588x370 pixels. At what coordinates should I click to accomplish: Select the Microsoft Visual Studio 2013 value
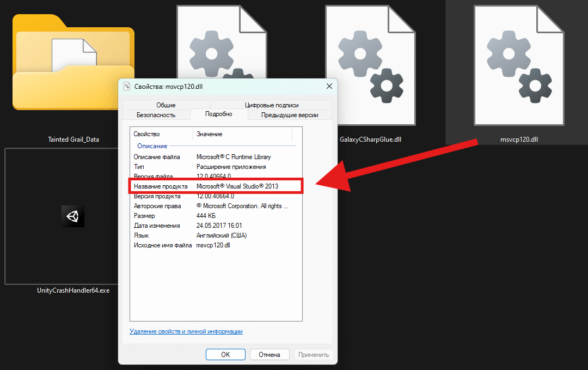pos(237,186)
